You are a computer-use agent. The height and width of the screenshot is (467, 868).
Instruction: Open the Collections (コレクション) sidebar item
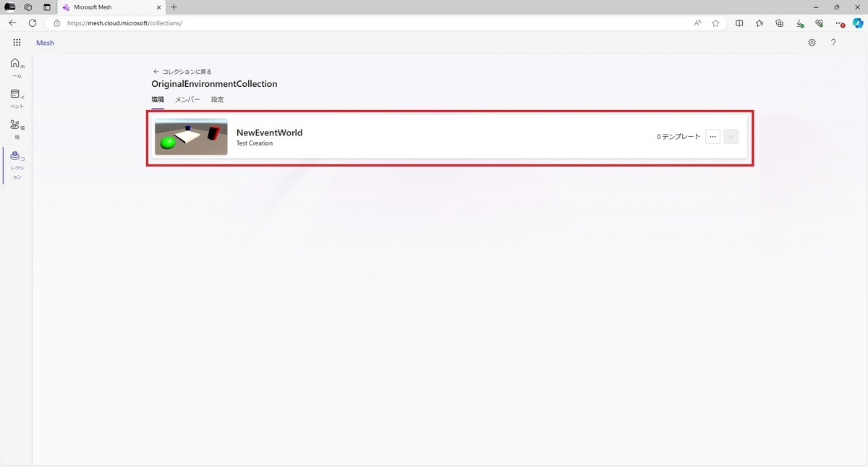tap(17, 167)
